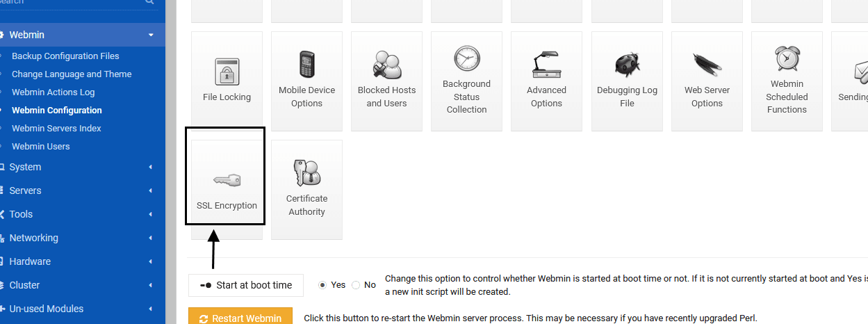Screen dimensions: 868x324
Task: Open Webmin Users menu item
Action: 40,146
